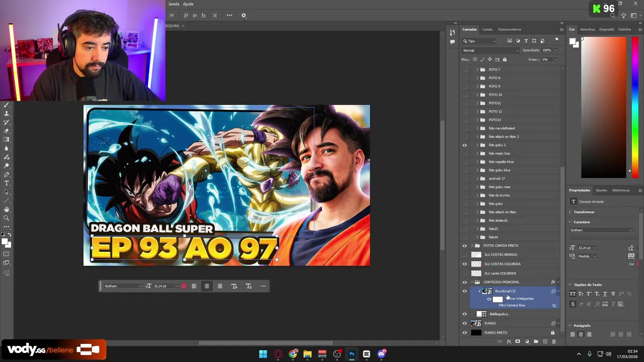
Task: Select the FUNDO PRETO layer name
Action: (x=496, y=333)
